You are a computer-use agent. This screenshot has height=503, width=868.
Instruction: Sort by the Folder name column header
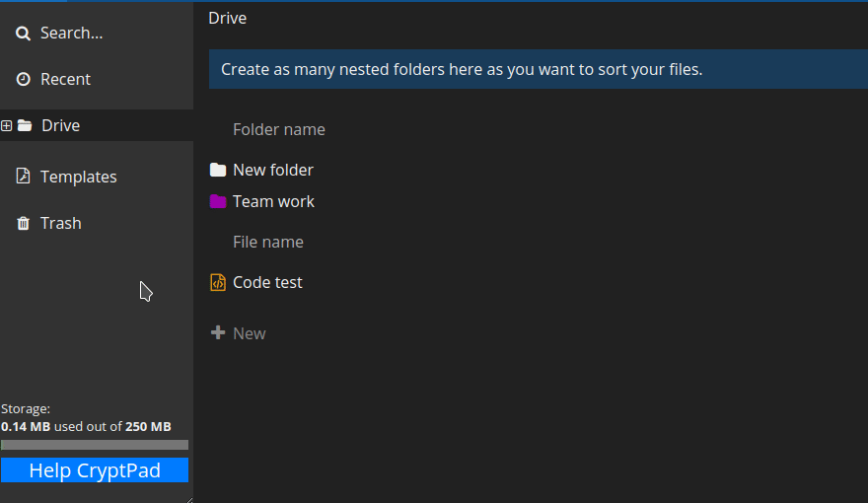point(278,130)
